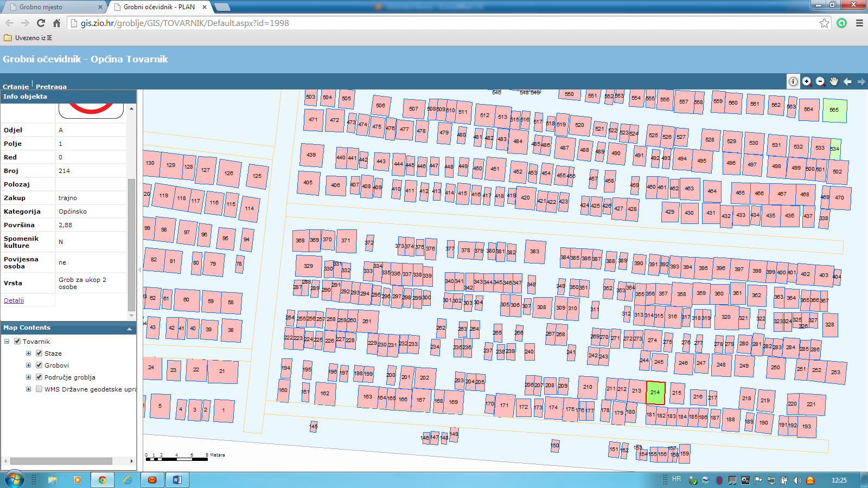
Task: Select grave plot 439 on the map
Action: point(311,155)
